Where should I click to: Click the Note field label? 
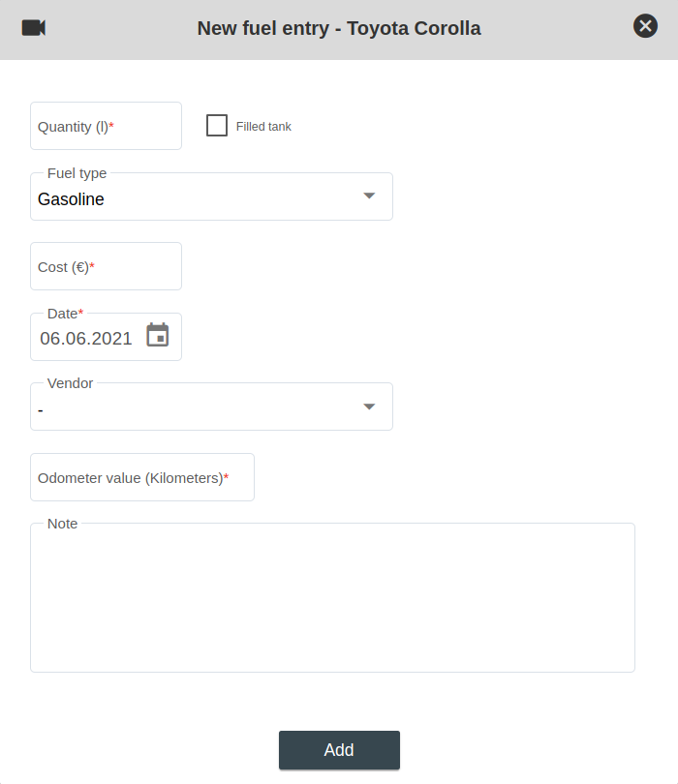pos(62,524)
